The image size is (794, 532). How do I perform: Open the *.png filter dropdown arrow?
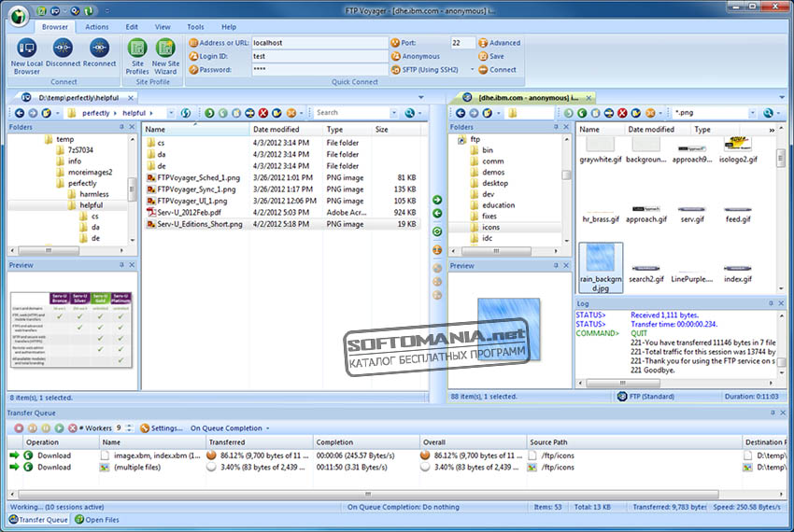pos(752,113)
